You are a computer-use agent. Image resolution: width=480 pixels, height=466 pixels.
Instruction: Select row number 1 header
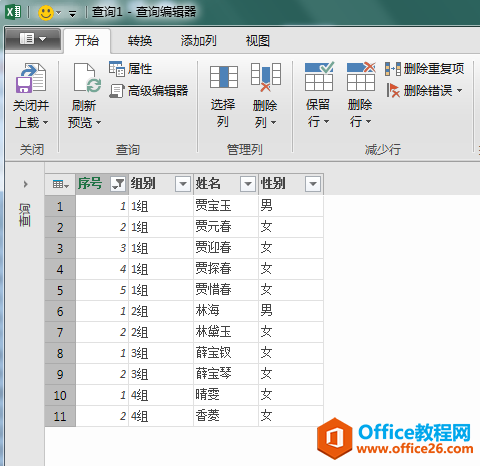tap(60, 206)
